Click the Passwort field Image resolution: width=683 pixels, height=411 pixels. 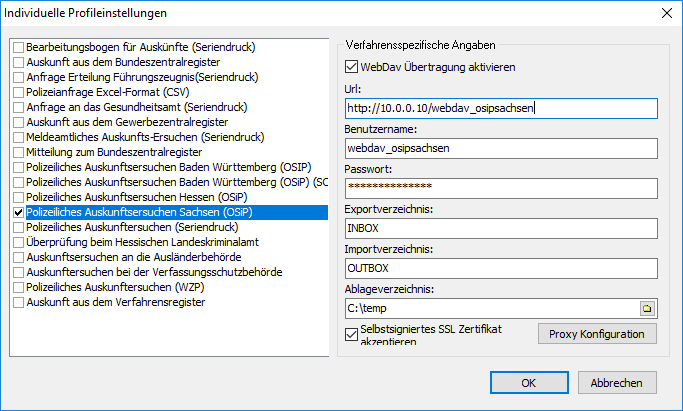(x=498, y=188)
